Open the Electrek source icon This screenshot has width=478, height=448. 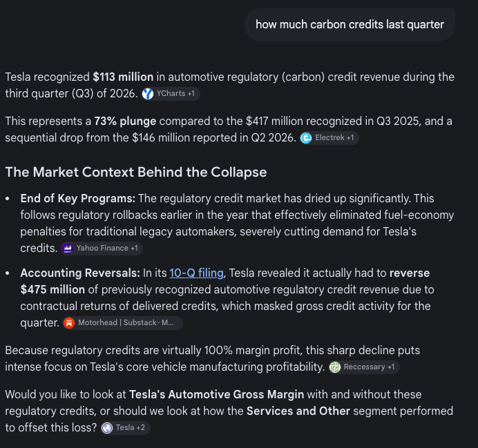click(306, 138)
